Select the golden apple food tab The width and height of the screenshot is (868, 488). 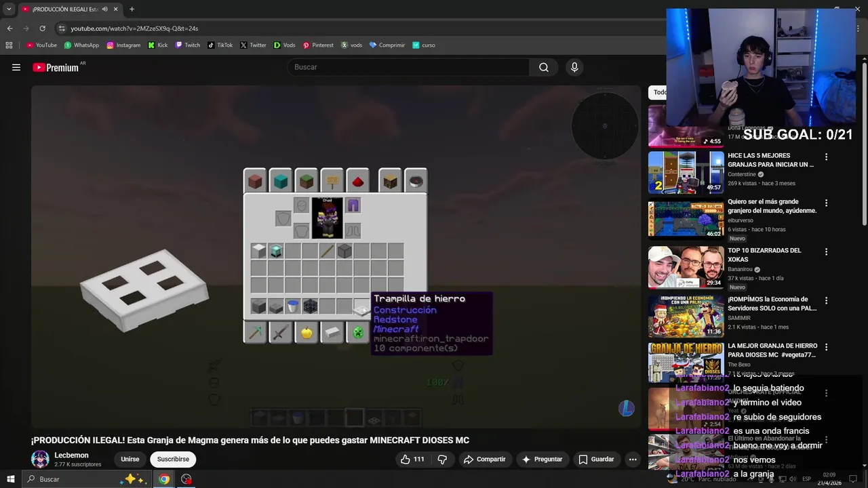click(x=306, y=332)
